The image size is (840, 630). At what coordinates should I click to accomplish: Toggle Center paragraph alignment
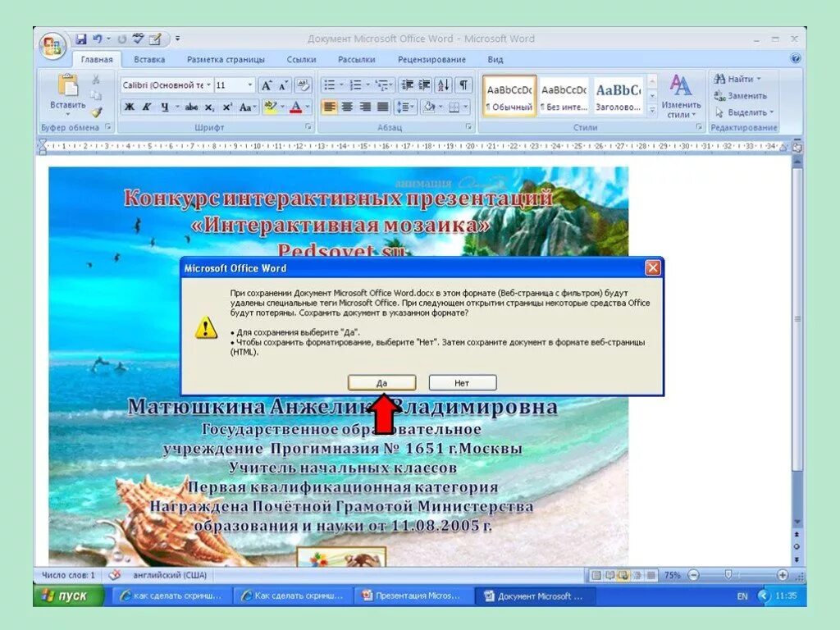click(347, 107)
